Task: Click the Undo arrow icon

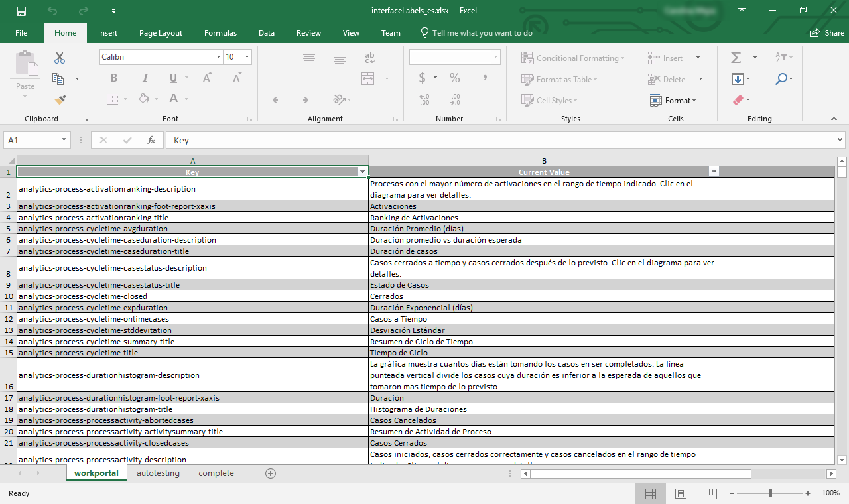Action: (x=52, y=11)
